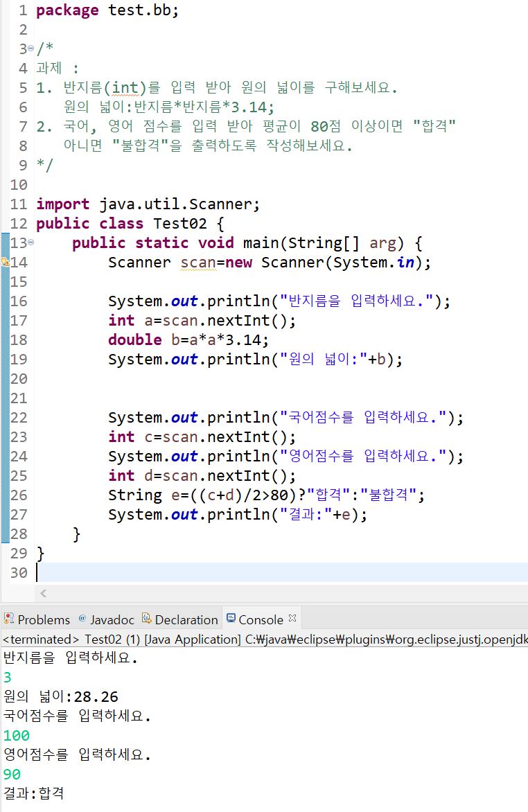Click underlined 'scan' variable on line 14
Viewport: 528px width, 812px height.
click(x=198, y=262)
